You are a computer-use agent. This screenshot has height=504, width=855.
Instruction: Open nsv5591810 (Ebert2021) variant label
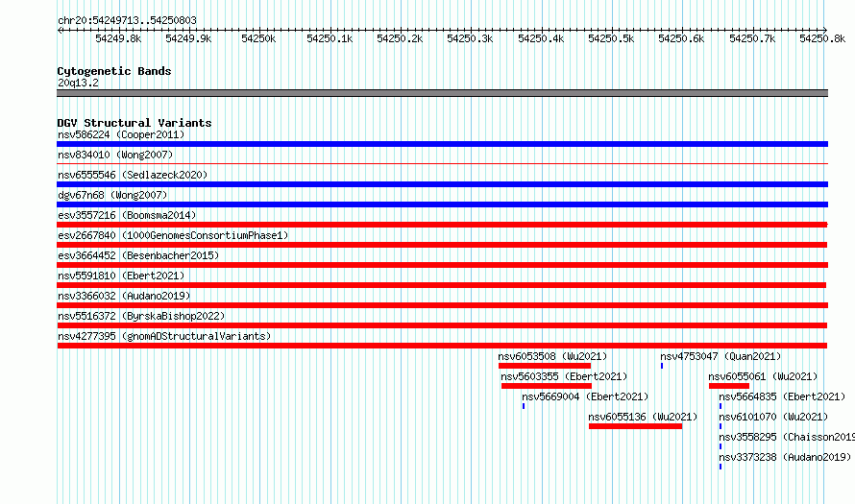[x=121, y=276]
